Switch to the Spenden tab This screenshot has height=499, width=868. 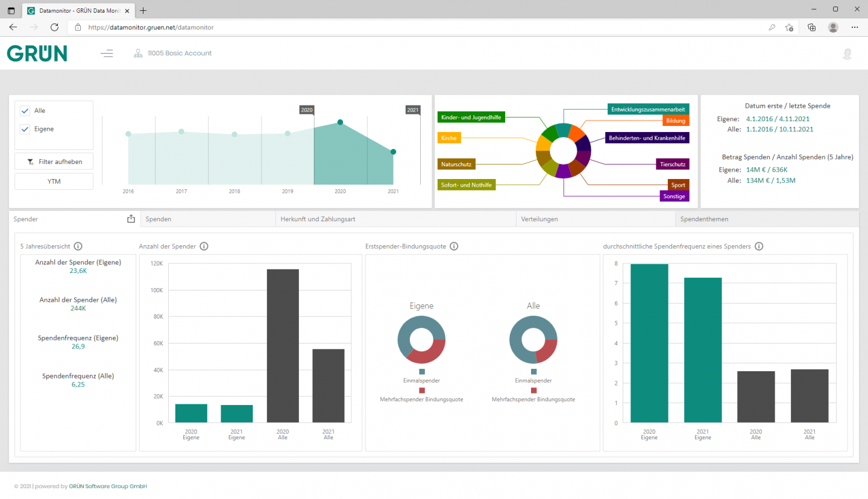(x=158, y=219)
